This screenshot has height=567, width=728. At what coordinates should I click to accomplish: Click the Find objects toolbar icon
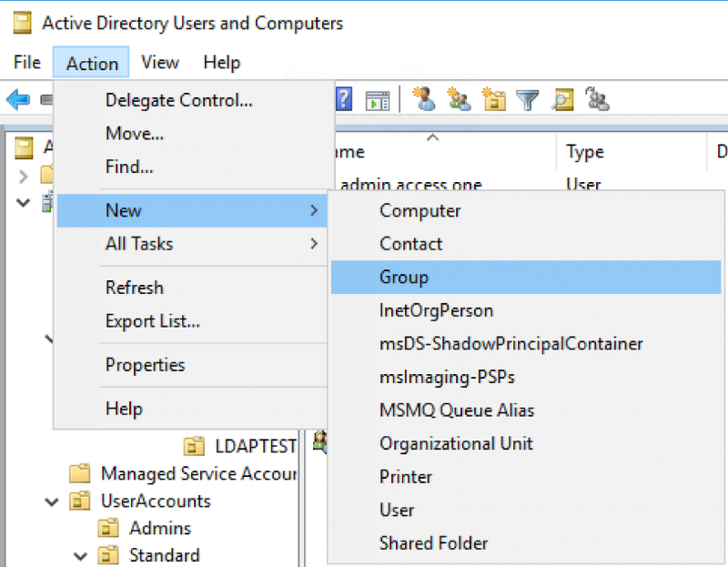click(562, 99)
